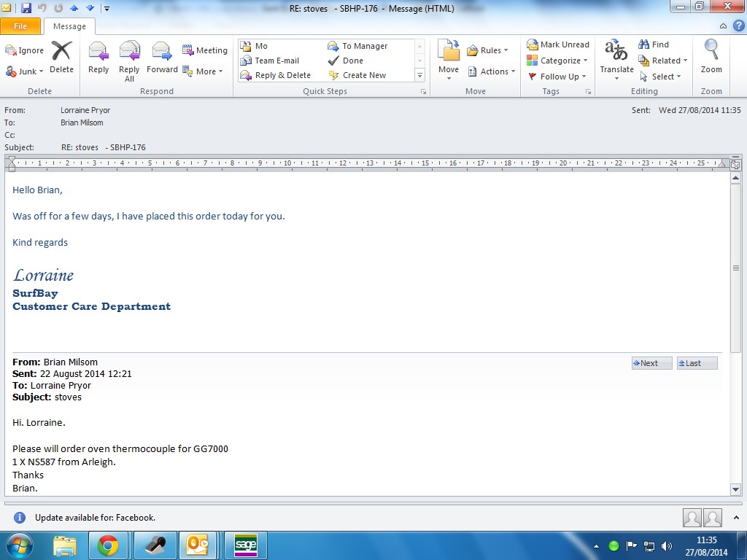Screen dimensions: 747x560
Task: Save the message using floppy icon
Action: [26, 7]
